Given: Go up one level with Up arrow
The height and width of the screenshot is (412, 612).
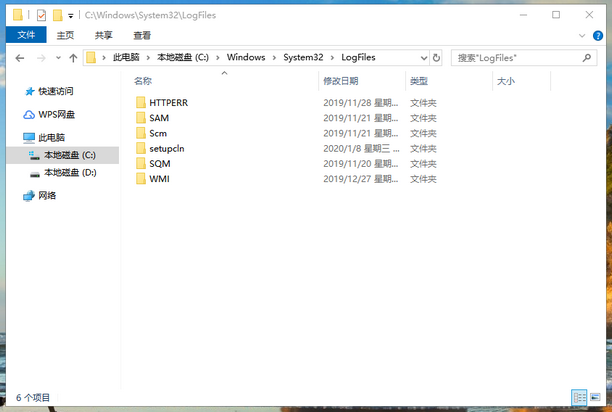Looking at the screenshot, I should pos(73,58).
